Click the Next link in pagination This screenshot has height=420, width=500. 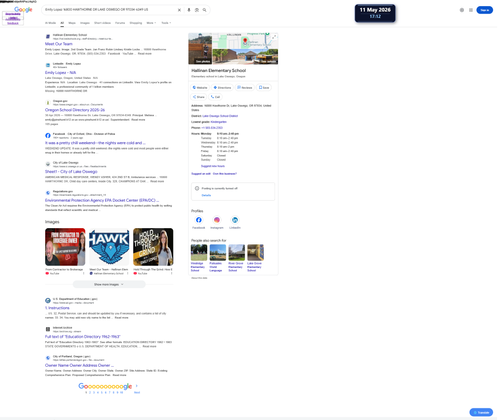coord(137,393)
